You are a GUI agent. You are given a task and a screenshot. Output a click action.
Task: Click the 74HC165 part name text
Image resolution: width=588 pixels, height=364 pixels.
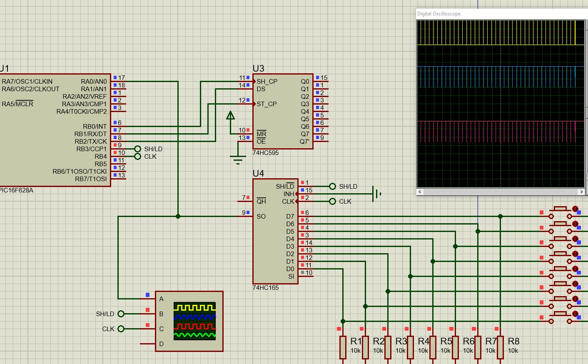tap(266, 288)
